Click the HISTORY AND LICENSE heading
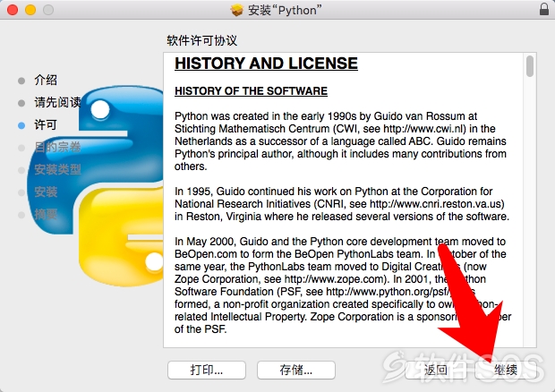The width and height of the screenshot is (555, 392). coord(266,64)
